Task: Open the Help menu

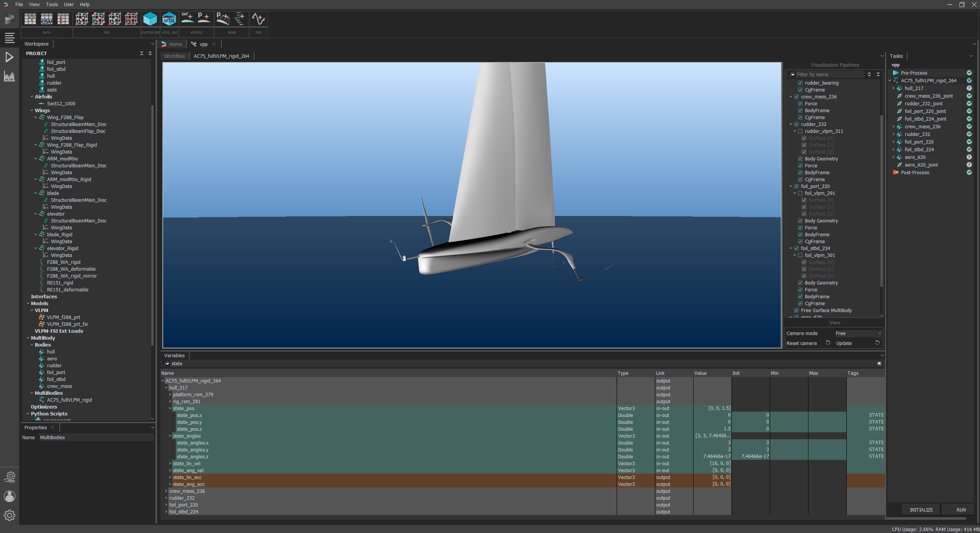Action: 85,5
